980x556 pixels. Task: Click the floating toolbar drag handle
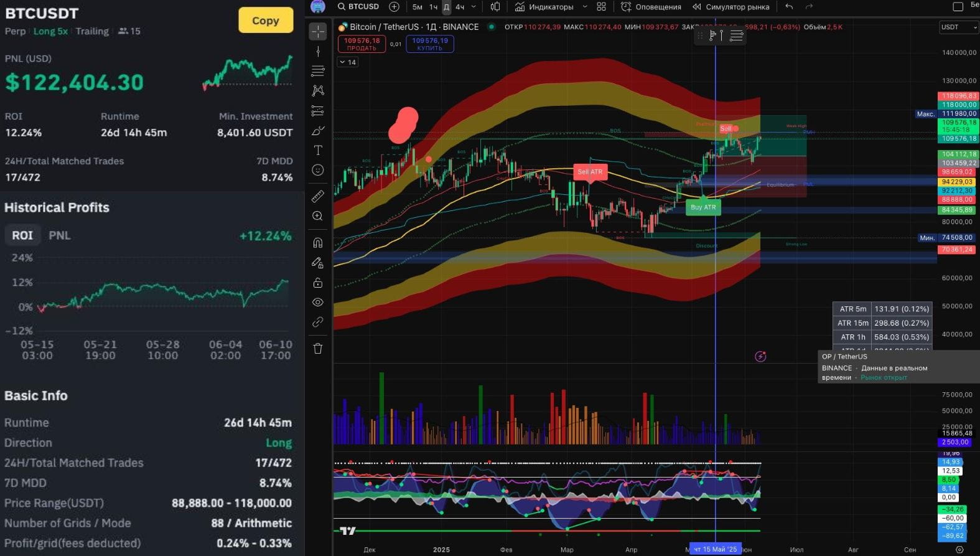pos(699,36)
